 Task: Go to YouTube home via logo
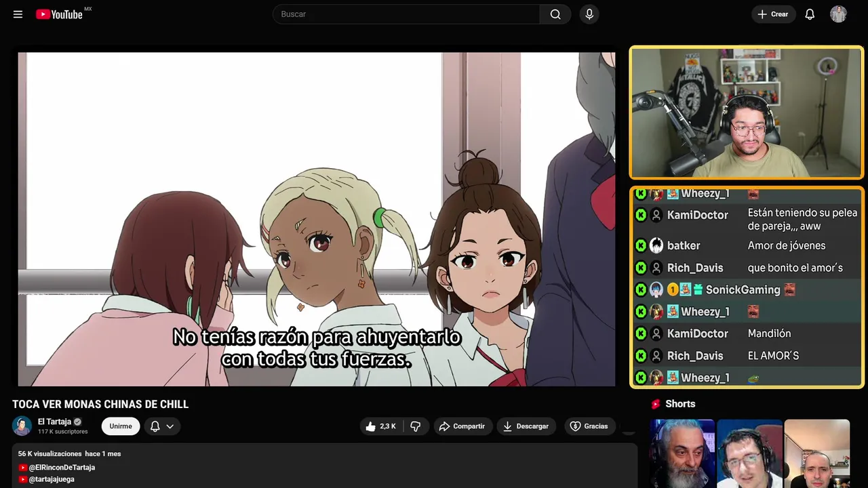click(x=59, y=14)
